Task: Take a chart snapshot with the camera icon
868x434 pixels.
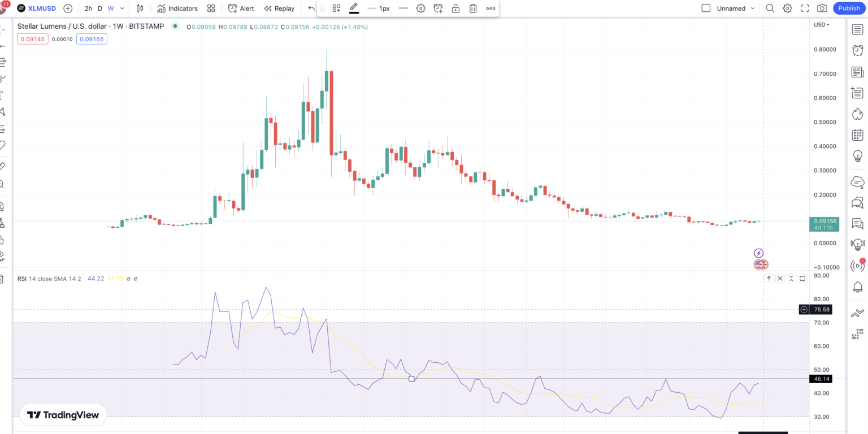Action: [822, 8]
